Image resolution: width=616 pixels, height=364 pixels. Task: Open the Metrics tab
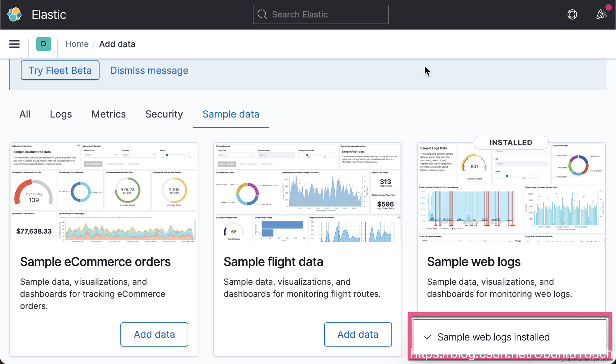point(109,114)
